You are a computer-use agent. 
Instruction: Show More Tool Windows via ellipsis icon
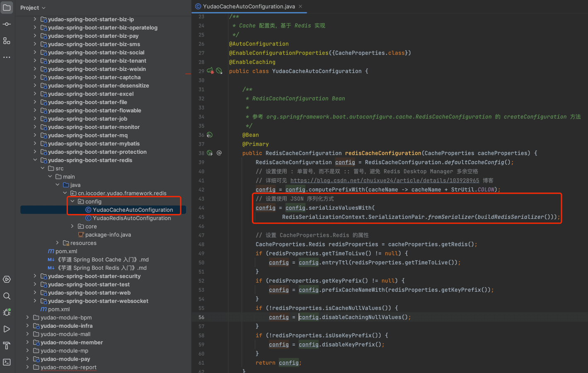[x=7, y=57]
